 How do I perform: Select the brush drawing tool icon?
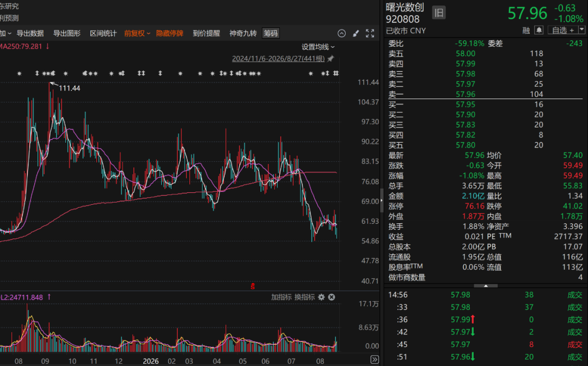click(x=356, y=33)
